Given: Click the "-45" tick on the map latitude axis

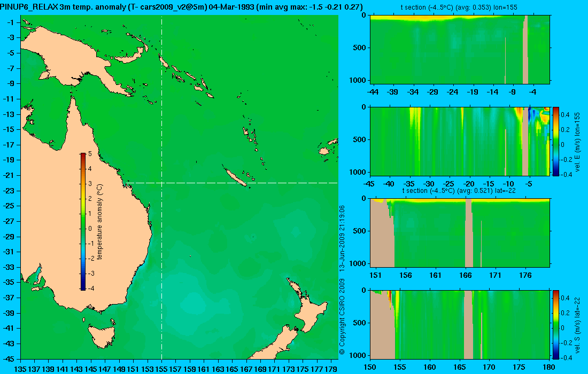Looking at the screenshot, I should [9, 359].
